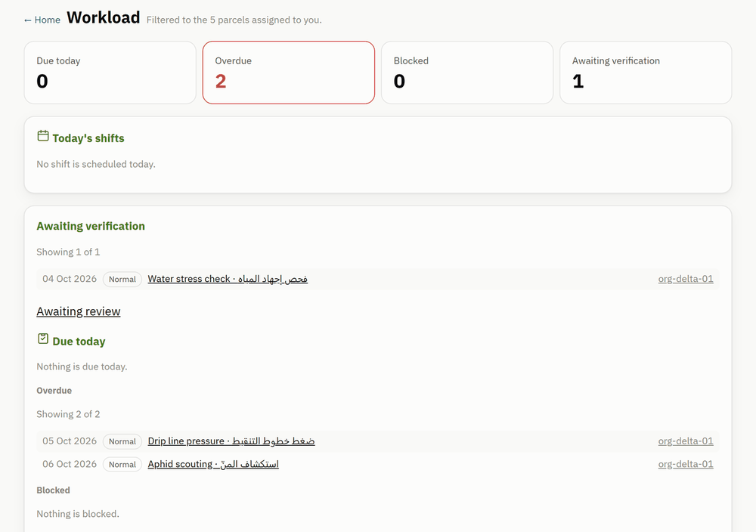Go back via the Home link
756x532 pixels.
42,20
